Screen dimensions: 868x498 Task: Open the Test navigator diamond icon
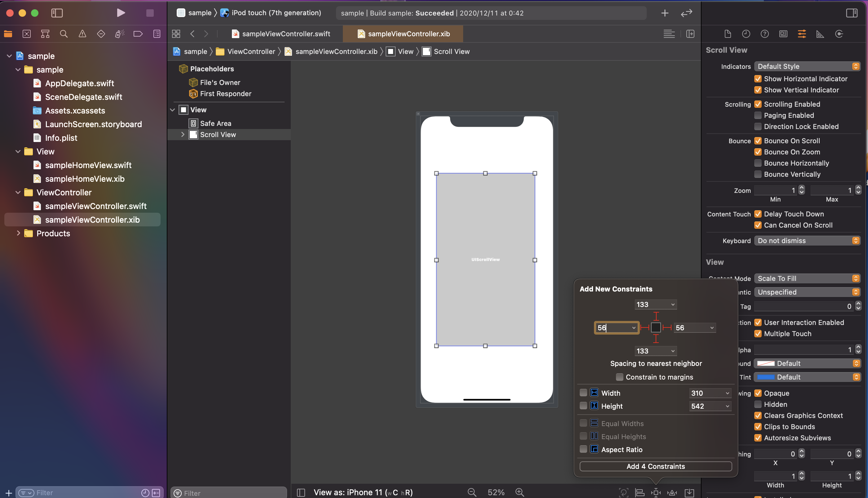coord(101,34)
